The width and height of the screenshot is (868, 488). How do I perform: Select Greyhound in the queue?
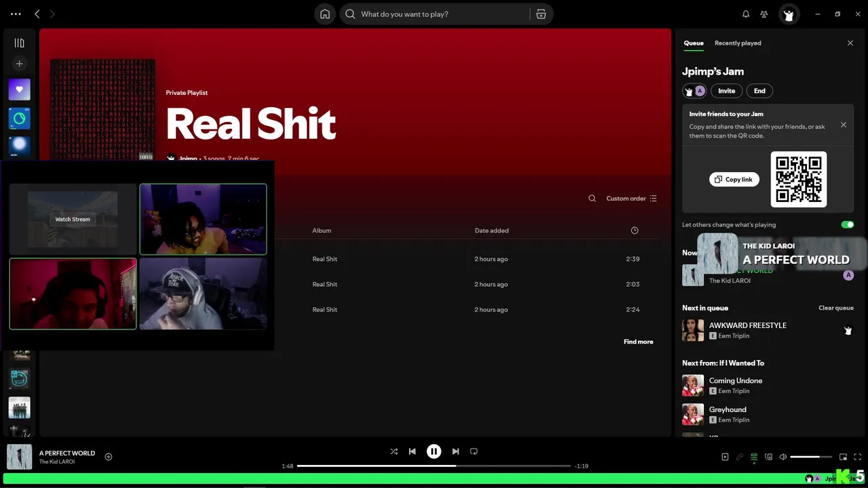768,414
